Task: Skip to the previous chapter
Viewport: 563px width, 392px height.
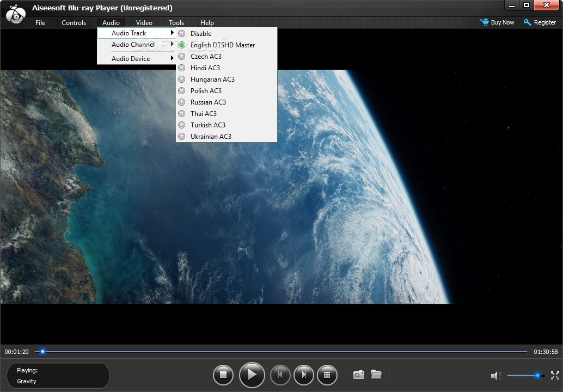Action: click(x=280, y=375)
